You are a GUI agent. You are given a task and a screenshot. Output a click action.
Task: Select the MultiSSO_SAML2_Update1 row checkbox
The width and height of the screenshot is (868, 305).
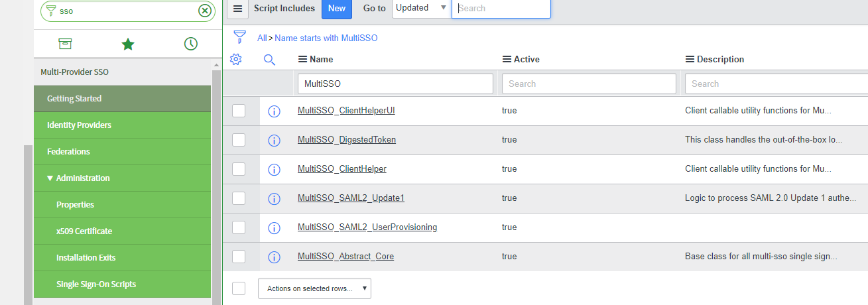239,198
